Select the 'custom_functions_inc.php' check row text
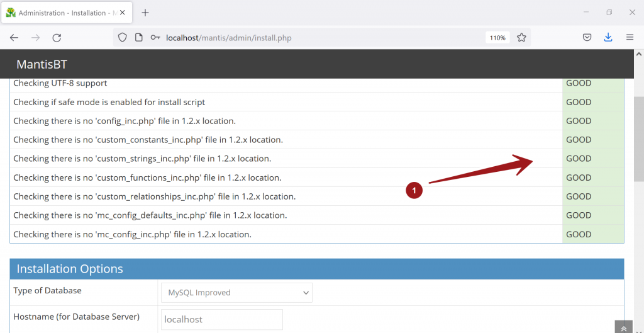Image resolution: width=644 pixels, height=333 pixels. pos(147,178)
